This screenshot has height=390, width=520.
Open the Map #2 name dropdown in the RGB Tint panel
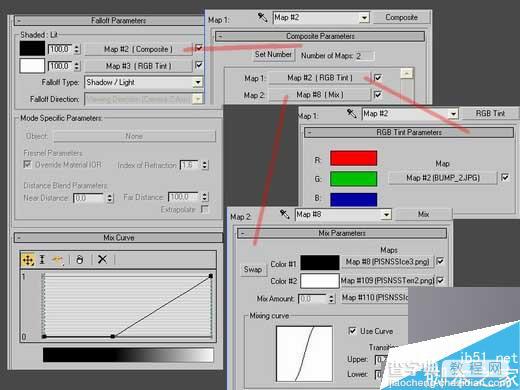click(453, 114)
